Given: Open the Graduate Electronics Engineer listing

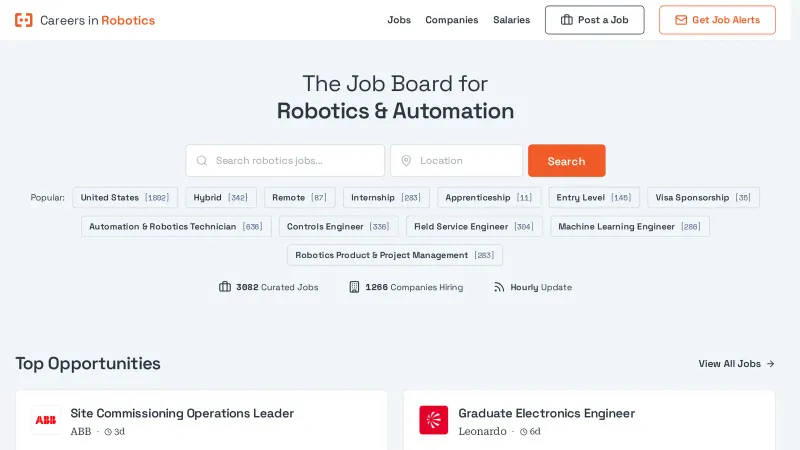Looking at the screenshot, I should coord(546,413).
